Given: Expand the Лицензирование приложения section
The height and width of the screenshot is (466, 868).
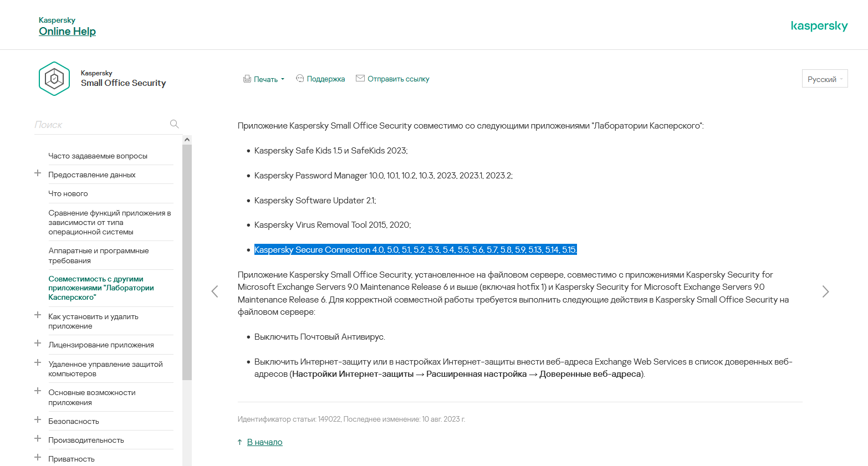Looking at the screenshot, I should pyautogui.click(x=38, y=344).
